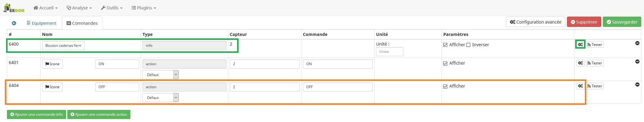Expand the Plugins menu

pyautogui.click(x=144, y=8)
